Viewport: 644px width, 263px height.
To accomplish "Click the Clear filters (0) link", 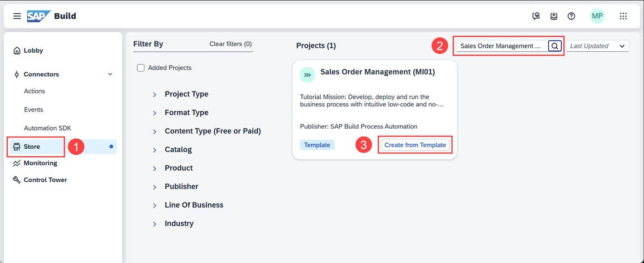I will click(x=231, y=44).
